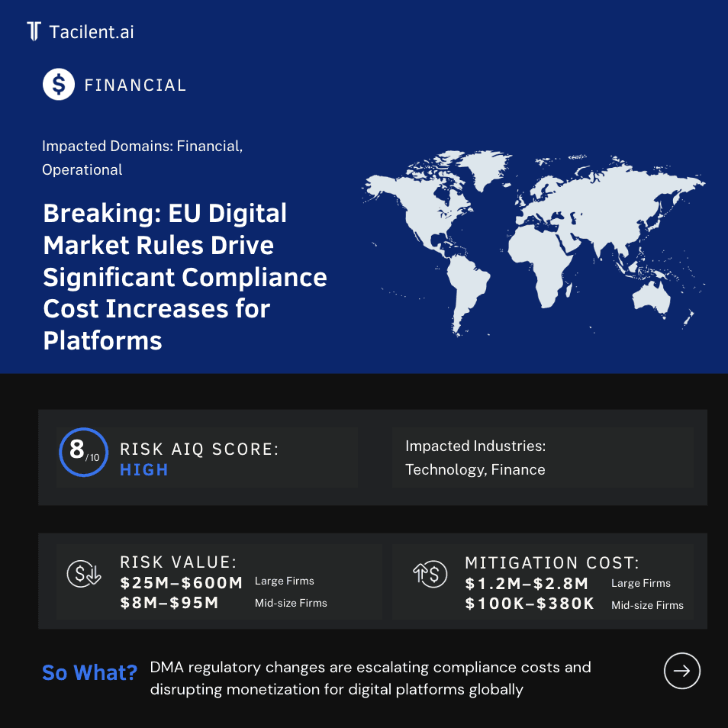Click the circled arrow next button
The height and width of the screenshot is (728, 728).
click(x=681, y=671)
